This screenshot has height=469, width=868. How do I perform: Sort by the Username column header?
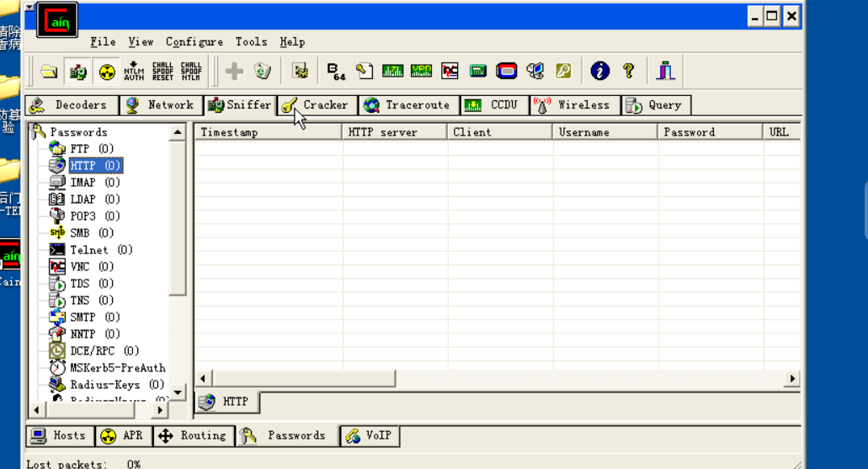click(605, 132)
